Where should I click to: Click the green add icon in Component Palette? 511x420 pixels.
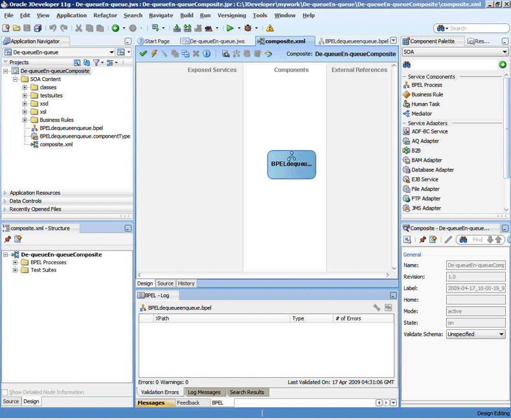tap(502, 65)
